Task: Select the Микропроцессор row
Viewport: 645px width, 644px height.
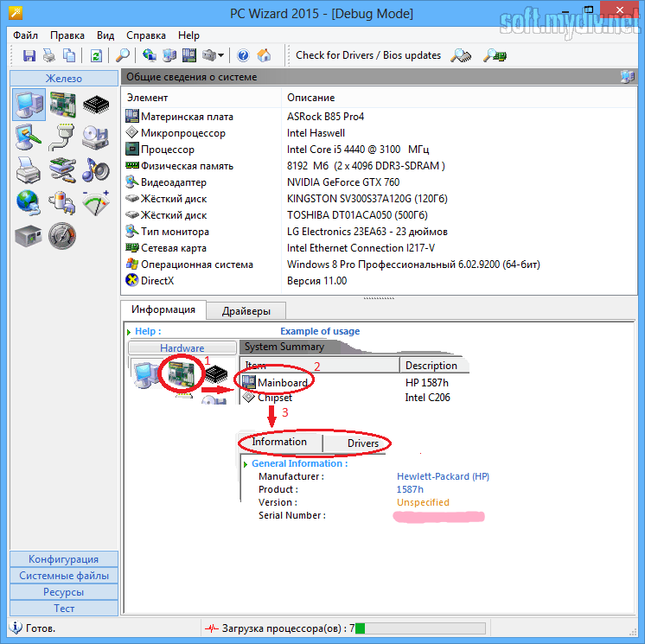Action: pos(380,133)
